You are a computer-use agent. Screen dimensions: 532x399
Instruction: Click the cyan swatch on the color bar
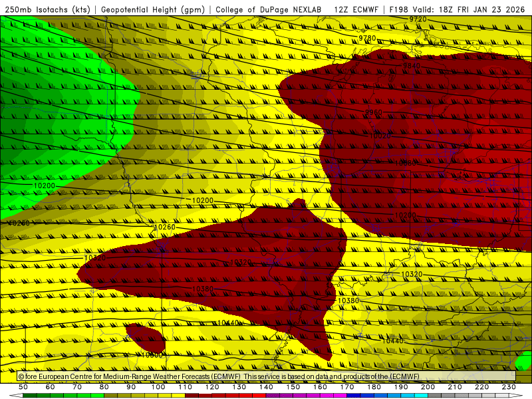(x=421, y=395)
